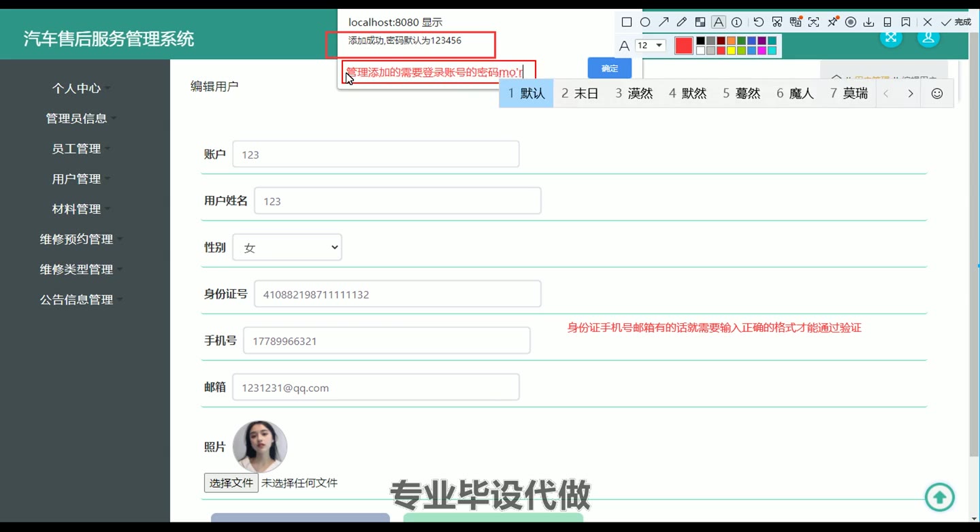Click the 汽车售后服务管理系统 title
The image size is (980, 532).
pos(109,39)
